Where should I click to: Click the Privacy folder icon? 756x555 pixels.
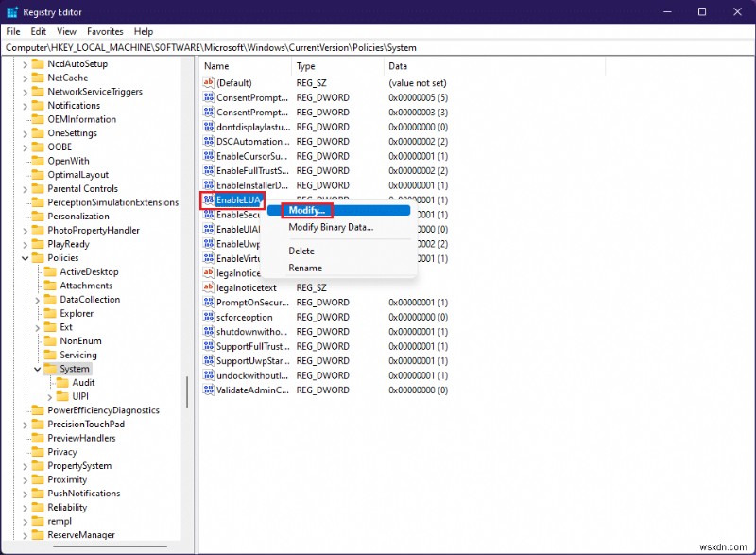(x=38, y=452)
